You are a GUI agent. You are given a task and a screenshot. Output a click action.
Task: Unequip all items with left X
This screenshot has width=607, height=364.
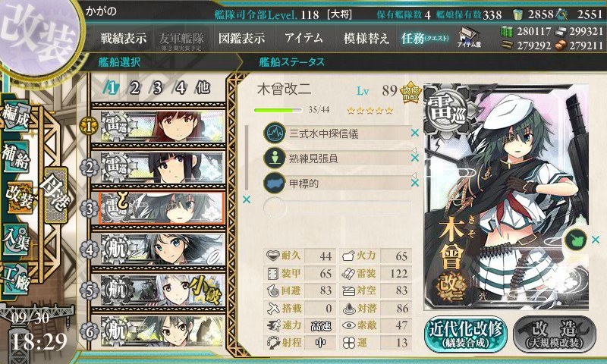246,199
